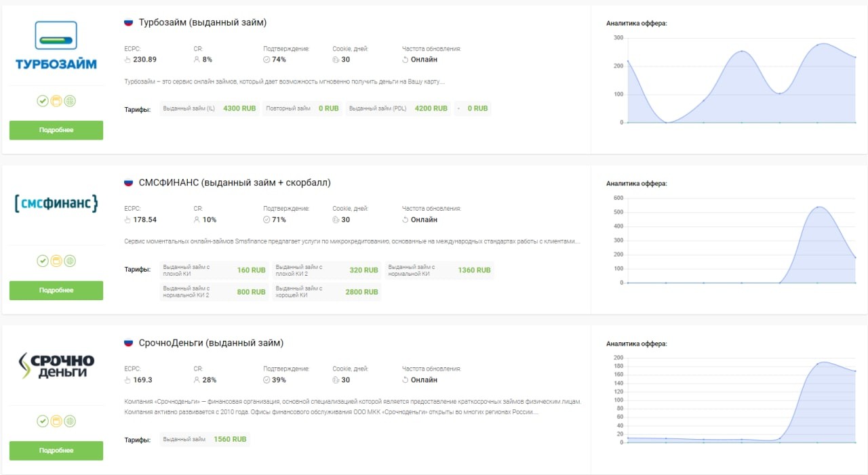Viewport: 868px width, 475px height.
Task: Click green checkmark badge under СМСФИНАНС logo
Action: pos(43,261)
